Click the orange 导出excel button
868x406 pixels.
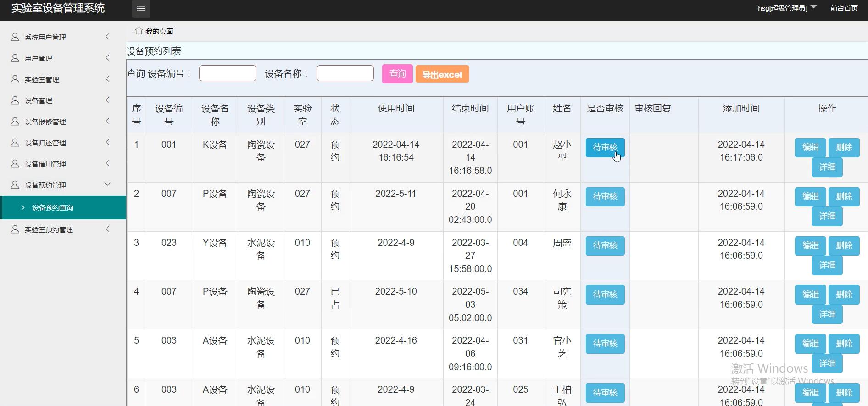point(442,74)
